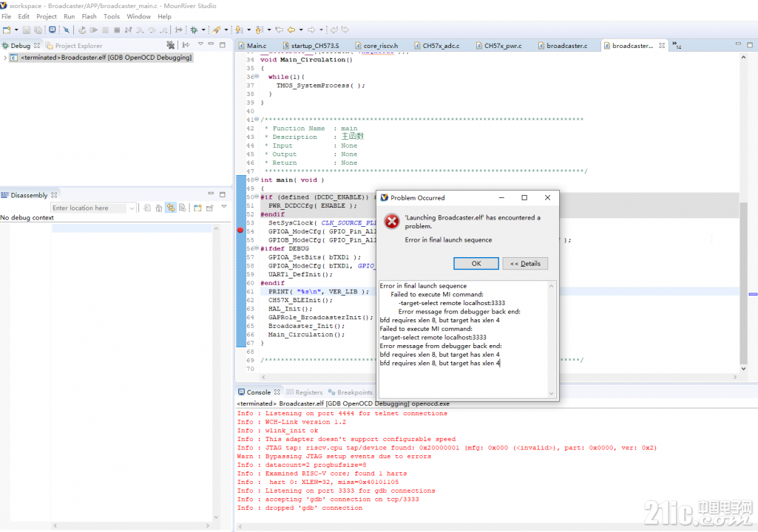Screen dimensions: 758x532
Task: Open the Previous Annotation dropdown arrow
Action: (x=269, y=30)
